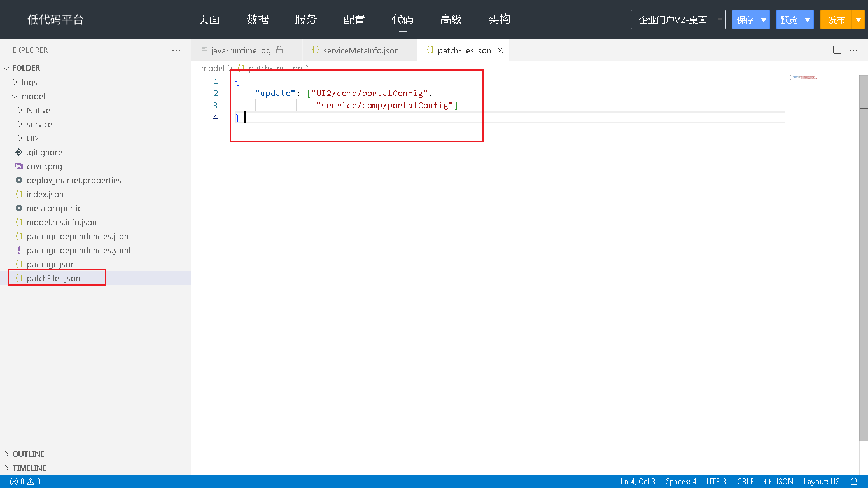Image resolution: width=868 pixels, height=488 pixels.
Task: Open editor more actions ellipsis
Action: [x=854, y=50]
